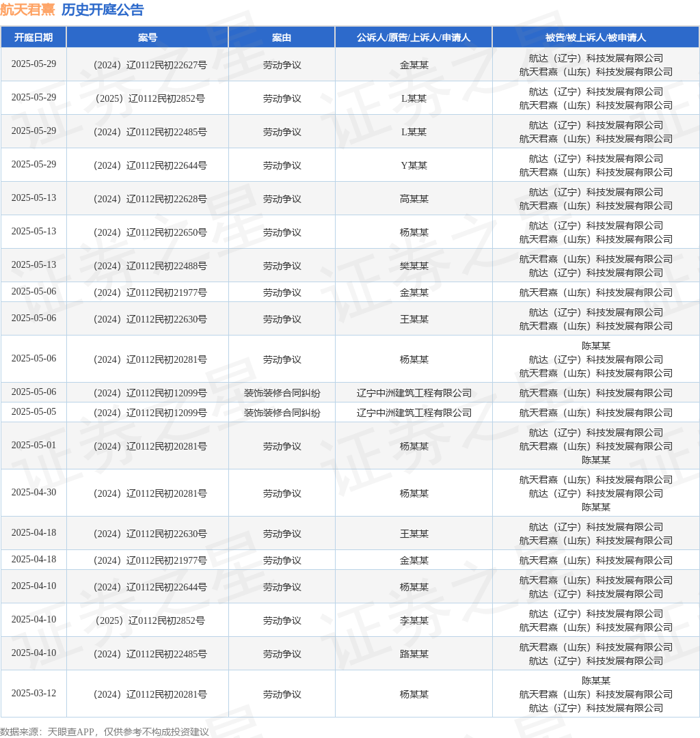Click the 被告/被上诉人/被申请人 column header
This screenshot has height=738, width=700.
(595, 37)
